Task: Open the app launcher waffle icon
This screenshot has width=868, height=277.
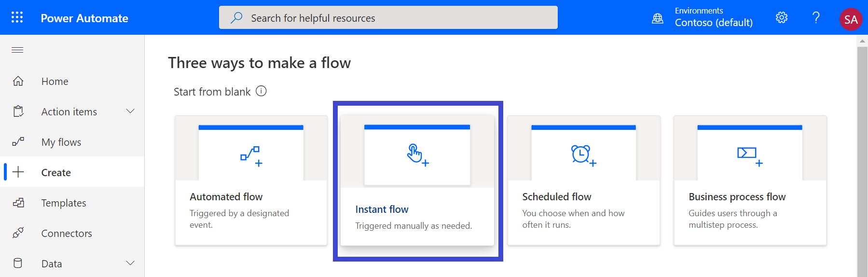Action: click(17, 18)
